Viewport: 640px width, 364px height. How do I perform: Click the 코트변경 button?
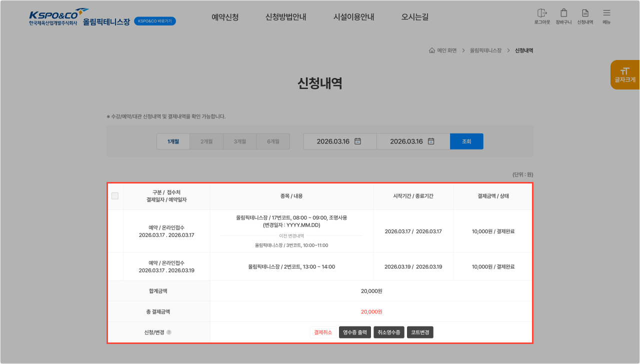click(x=420, y=332)
